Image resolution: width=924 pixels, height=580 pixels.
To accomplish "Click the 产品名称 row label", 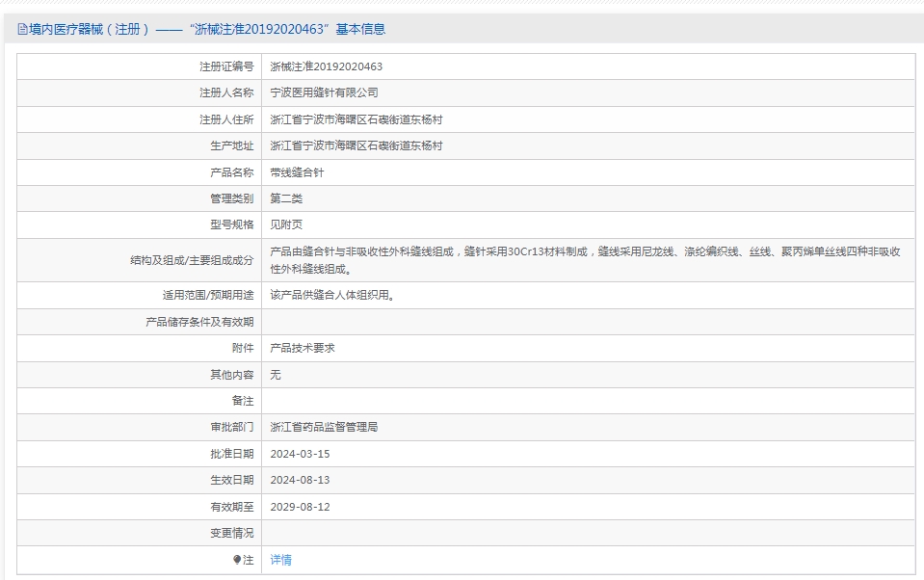I will [x=231, y=172].
